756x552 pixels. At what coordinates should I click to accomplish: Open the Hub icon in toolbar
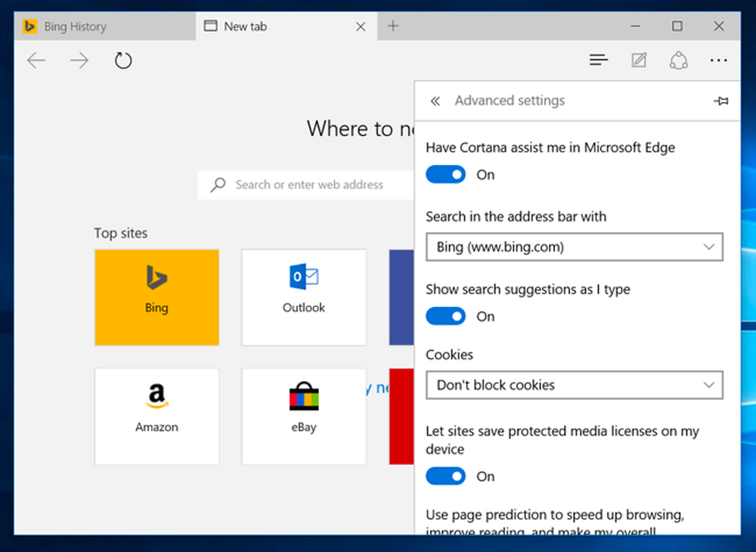(598, 60)
